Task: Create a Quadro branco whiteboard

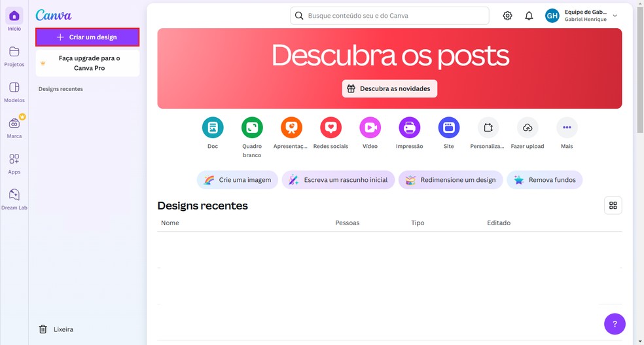Action: click(252, 128)
